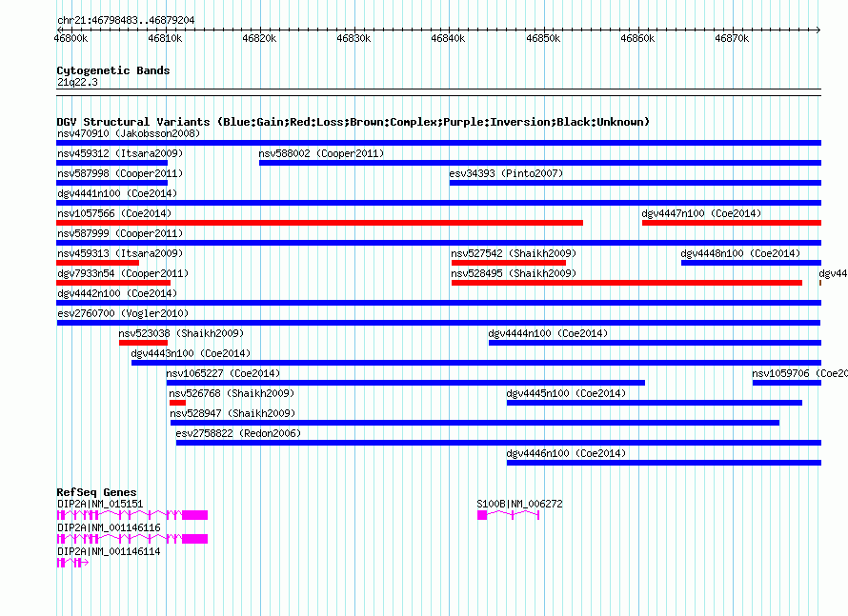Click the nsv470910 (Jakobsson2008) variant label
Viewport: 848px width, 616px height.
click(x=129, y=133)
